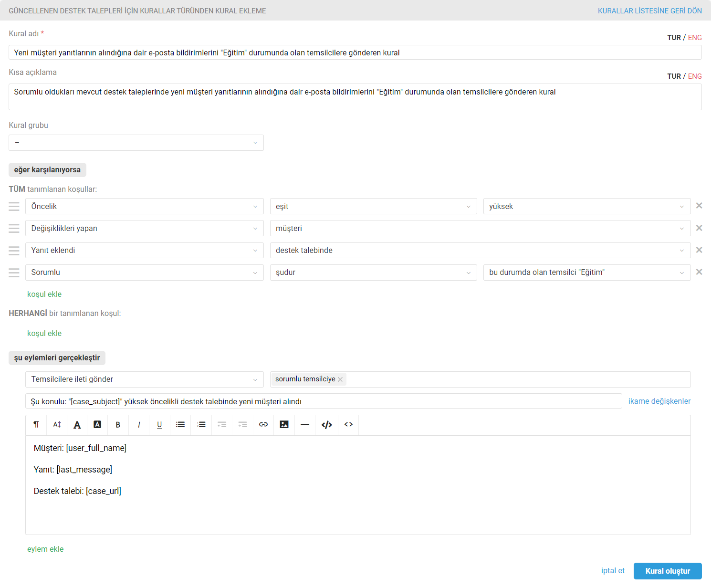Switch rule name language to ENG

(695, 38)
